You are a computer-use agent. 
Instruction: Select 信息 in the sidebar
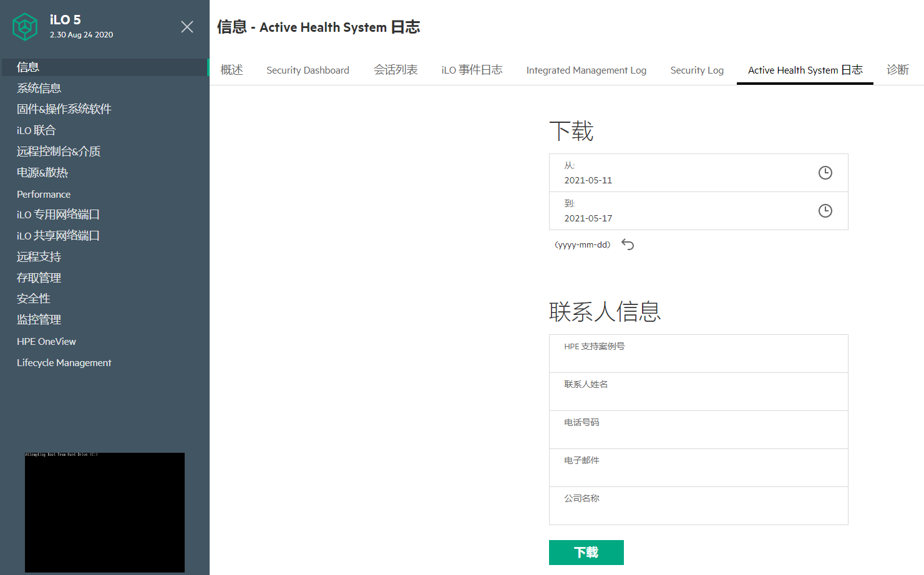[105, 67]
